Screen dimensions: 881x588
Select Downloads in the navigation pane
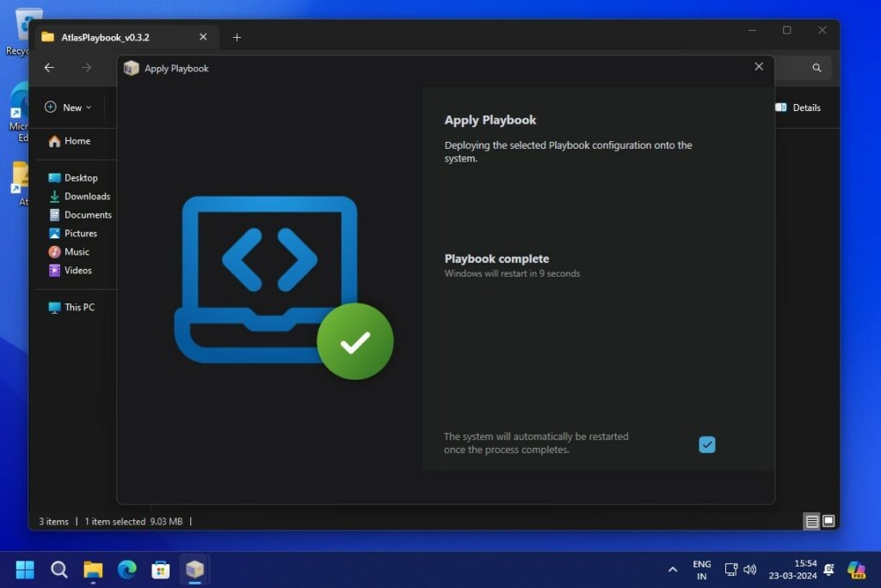click(87, 196)
